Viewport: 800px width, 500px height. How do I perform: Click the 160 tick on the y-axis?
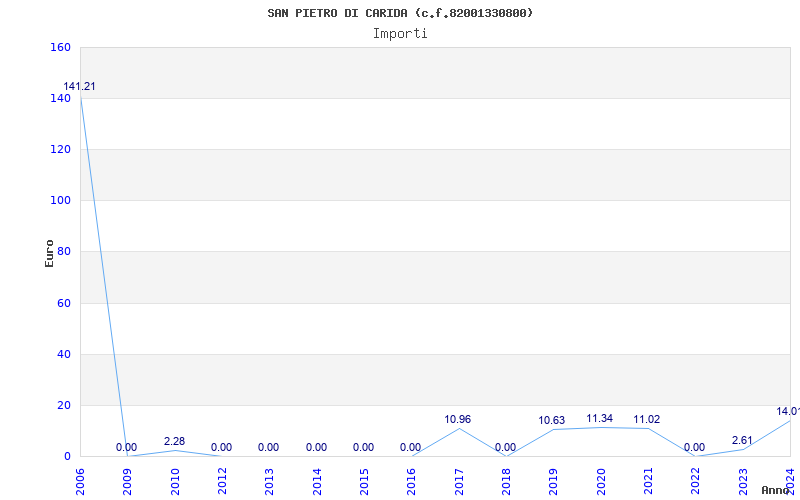pos(60,47)
